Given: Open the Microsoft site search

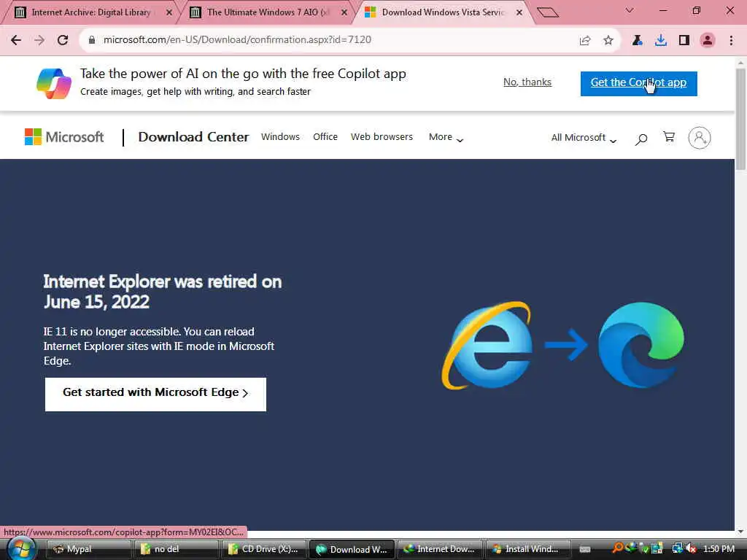Looking at the screenshot, I should pos(641,139).
